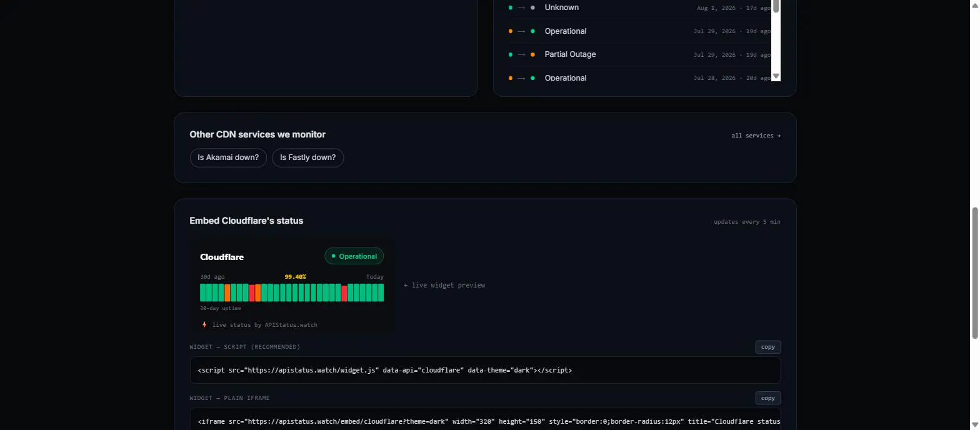Copy the plain iframe embed code
This screenshot has width=980, height=430.
point(767,398)
